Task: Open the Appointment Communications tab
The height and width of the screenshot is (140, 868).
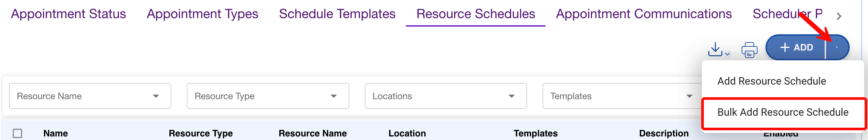Action: pos(644,14)
